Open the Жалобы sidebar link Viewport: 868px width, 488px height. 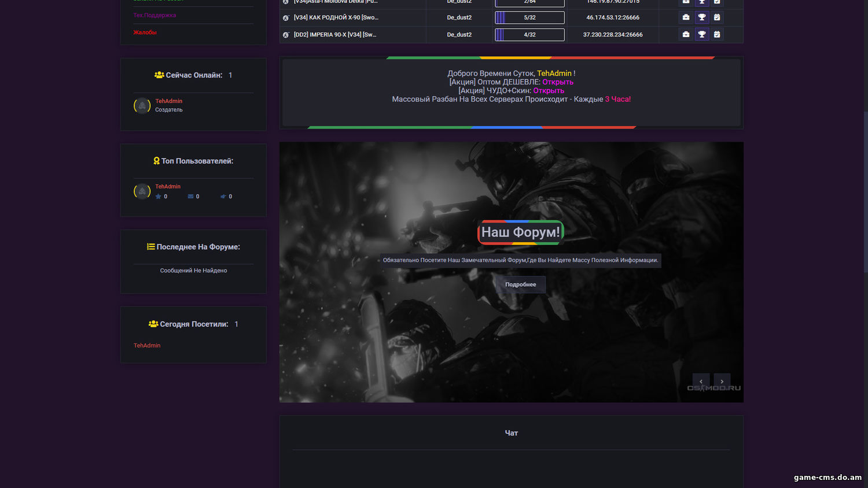click(145, 32)
